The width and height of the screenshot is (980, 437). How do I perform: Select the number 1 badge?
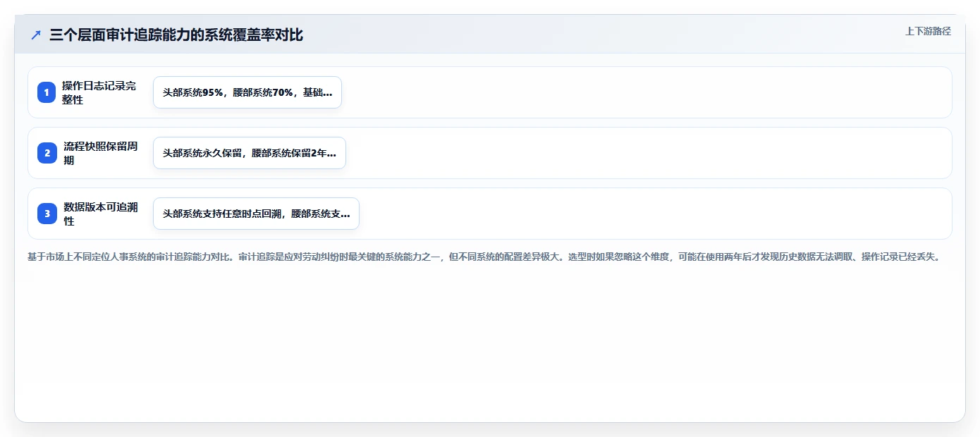pyautogui.click(x=47, y=92)
